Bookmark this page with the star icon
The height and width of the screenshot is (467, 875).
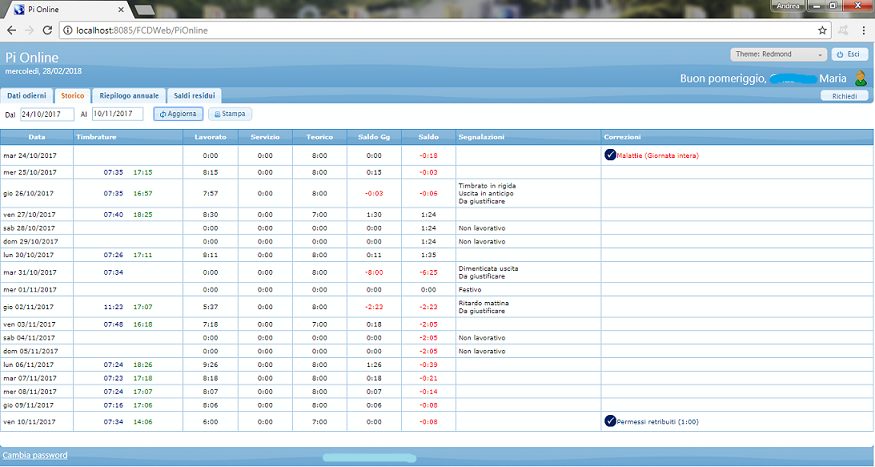(822, 31)
